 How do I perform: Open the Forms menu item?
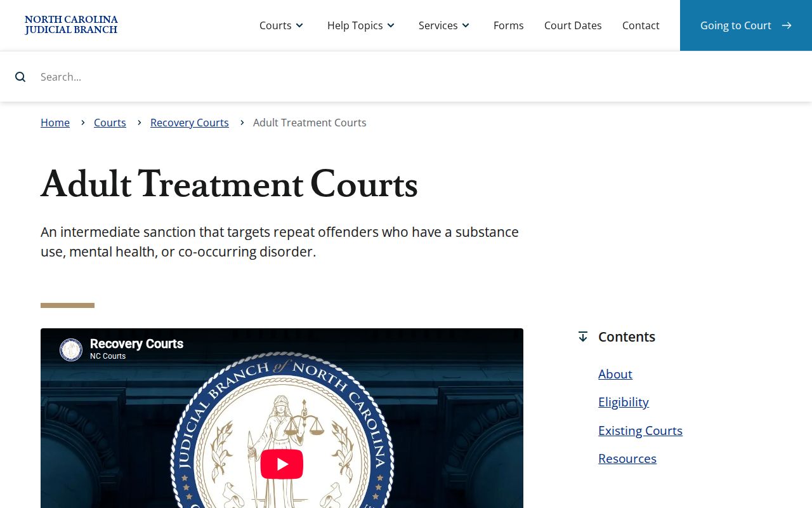point(509,25)
